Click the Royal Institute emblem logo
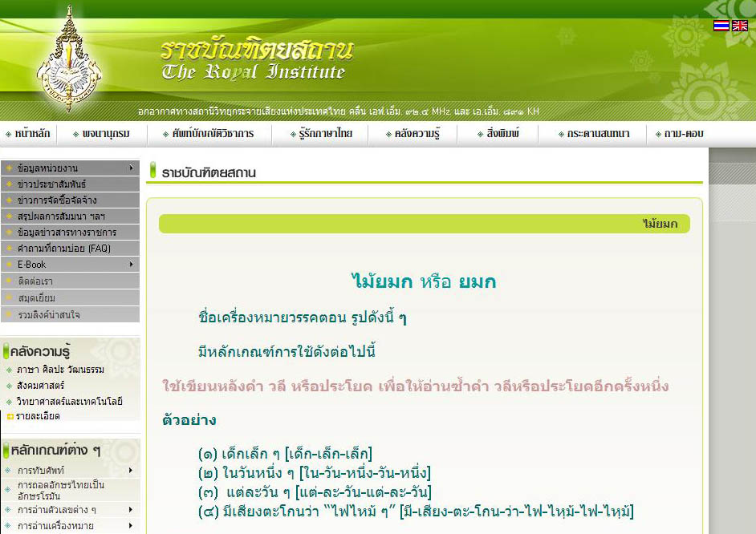Image resolution: width=756 pixels, height=534 pixels. 69,60
